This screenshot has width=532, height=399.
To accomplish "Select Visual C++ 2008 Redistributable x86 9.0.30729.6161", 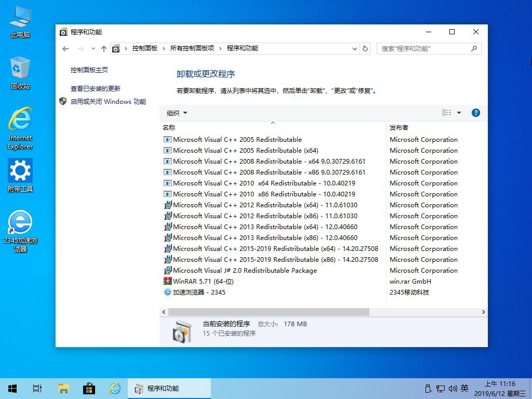I will pyautogui.click(x=269, y=172).
